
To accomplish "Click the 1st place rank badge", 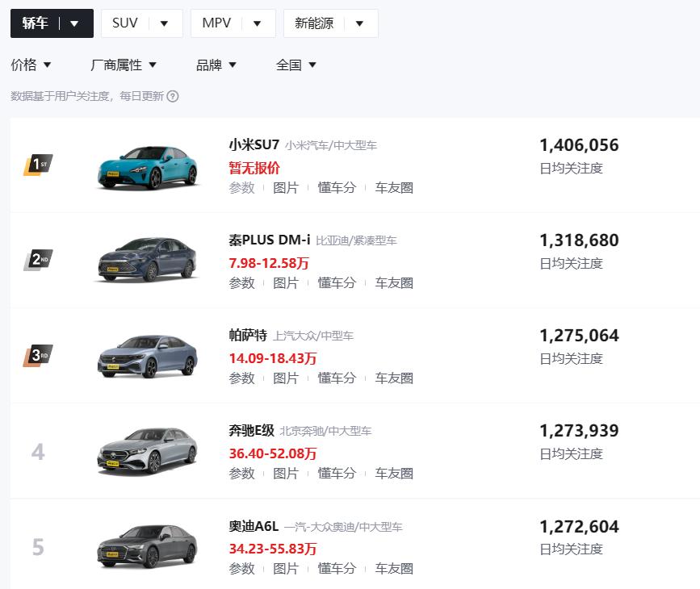I will point(39,165).
